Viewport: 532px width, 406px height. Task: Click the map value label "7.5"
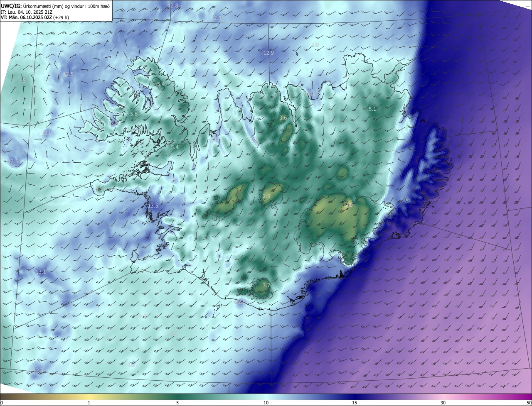pyautogui.click(x=22, y=80)
